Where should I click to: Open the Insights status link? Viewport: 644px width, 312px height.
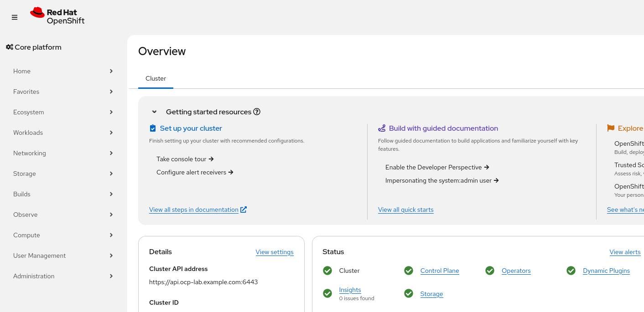pyautogui.click(x=350, y=290)
